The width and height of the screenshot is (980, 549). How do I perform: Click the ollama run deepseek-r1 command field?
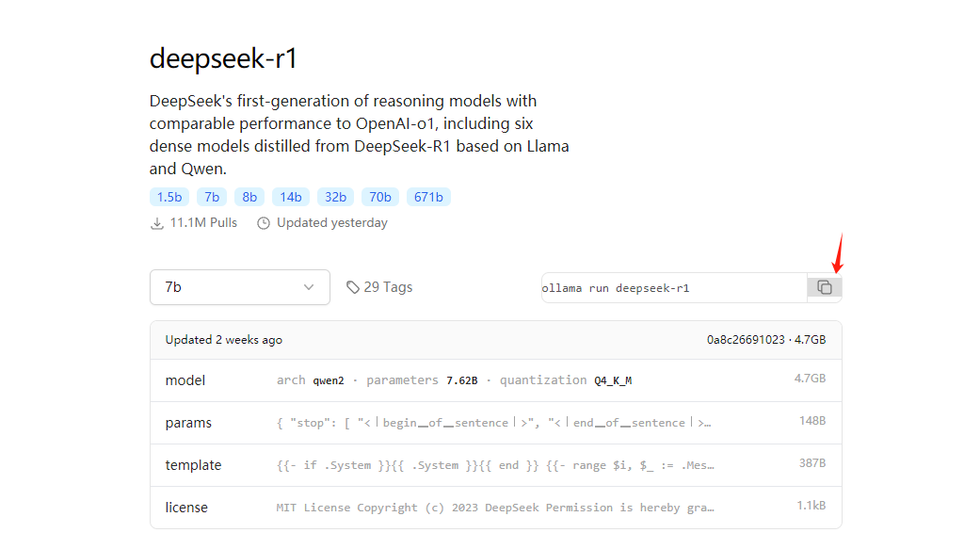pyautogui.click(x=674, y=287)
